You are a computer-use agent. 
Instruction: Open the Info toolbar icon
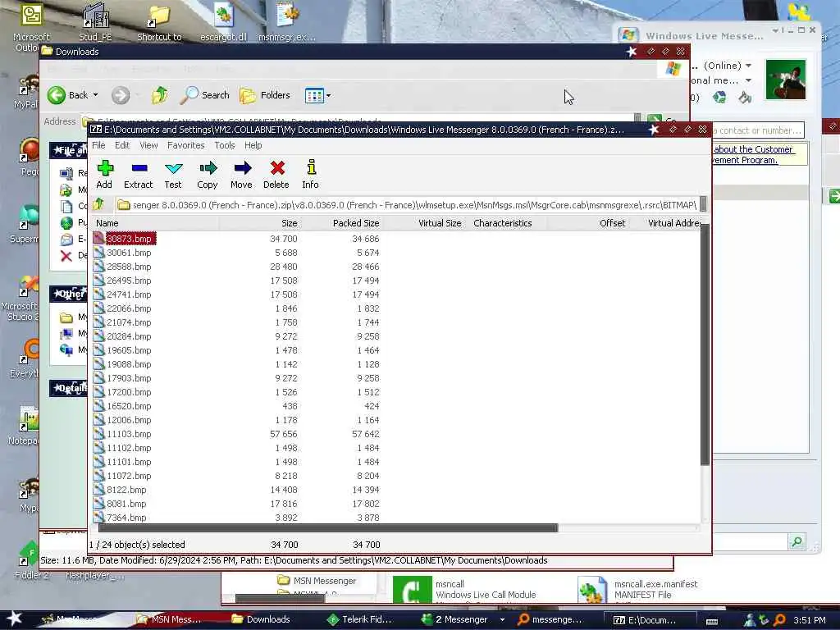(x=310, y=174)
